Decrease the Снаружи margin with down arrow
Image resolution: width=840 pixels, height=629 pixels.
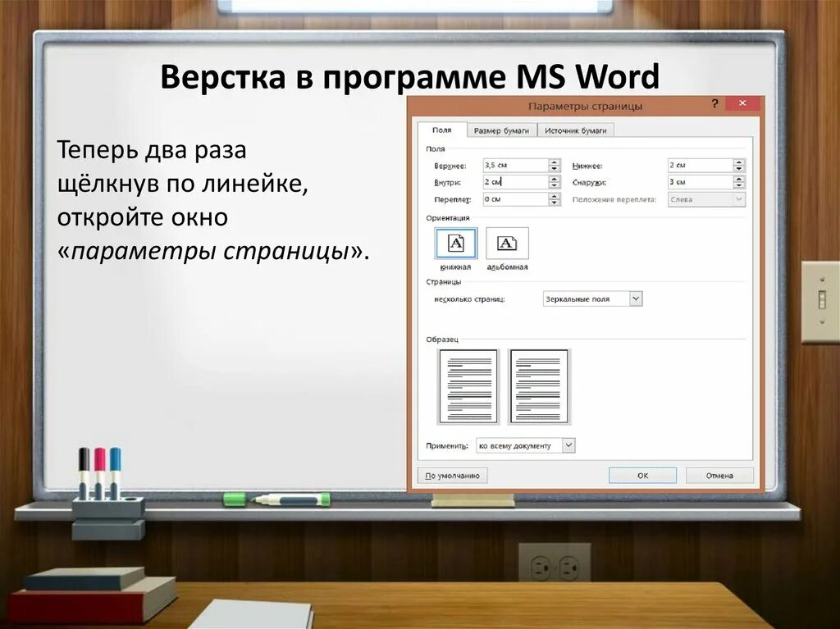[x=739, y=185]
